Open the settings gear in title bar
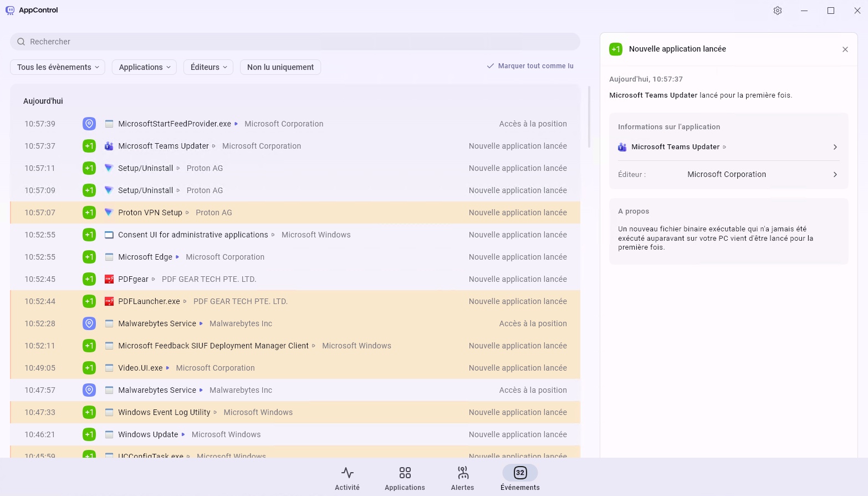Viewport: 868px width, 496px height. (x=778, y=11)
